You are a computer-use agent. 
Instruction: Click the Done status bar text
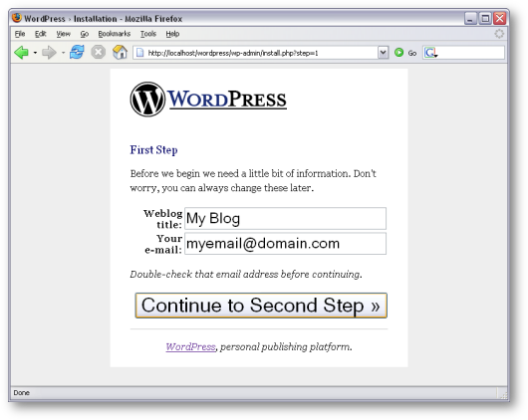pyautogui.click(x=22, y=393)
